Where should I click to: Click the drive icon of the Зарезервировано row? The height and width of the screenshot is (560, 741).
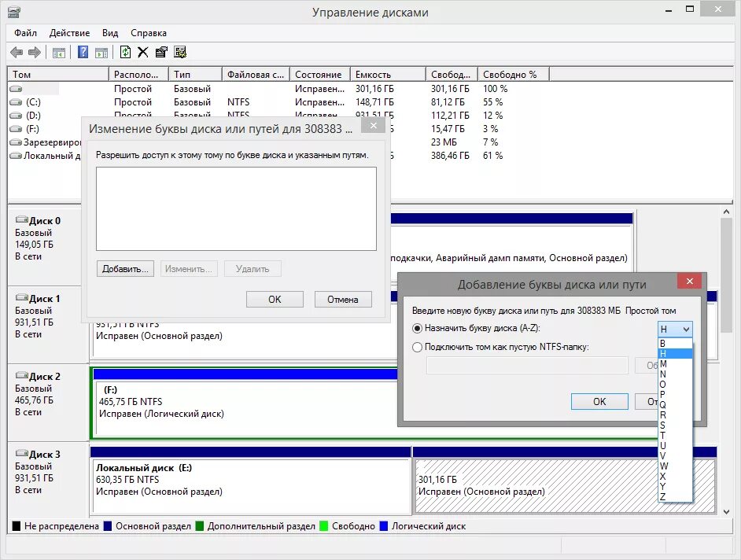tap(16, 142)
